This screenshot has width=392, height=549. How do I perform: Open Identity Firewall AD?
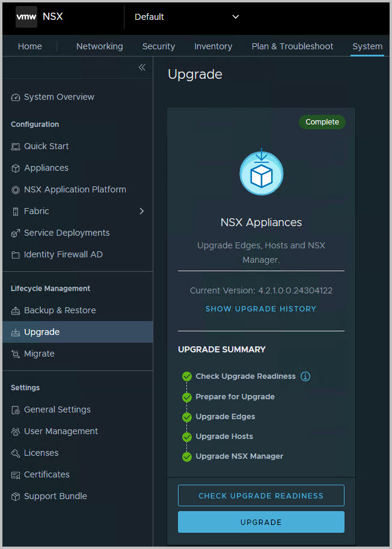63,254
